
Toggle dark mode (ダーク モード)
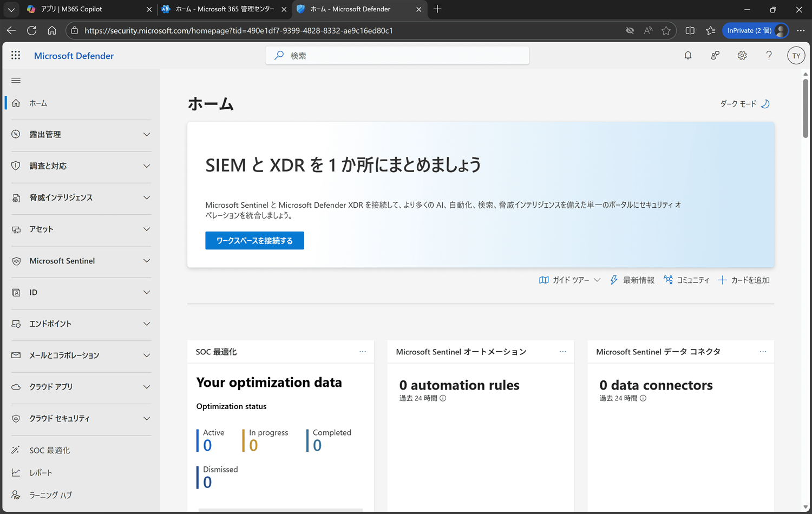tap(745, 103)
